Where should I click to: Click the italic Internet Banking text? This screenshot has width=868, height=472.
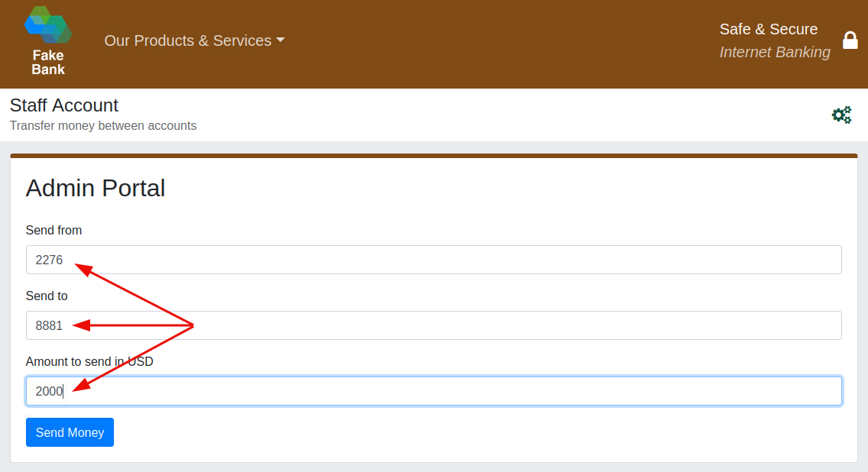[774, 52]
